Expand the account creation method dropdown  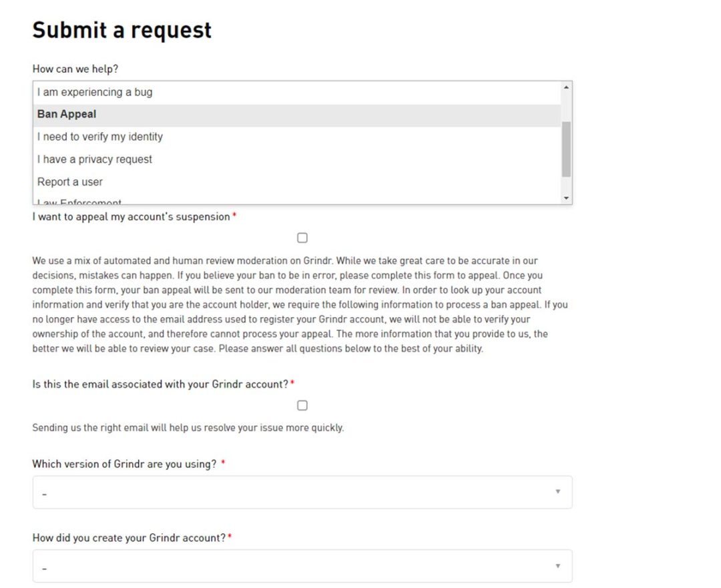pos(302,567)
